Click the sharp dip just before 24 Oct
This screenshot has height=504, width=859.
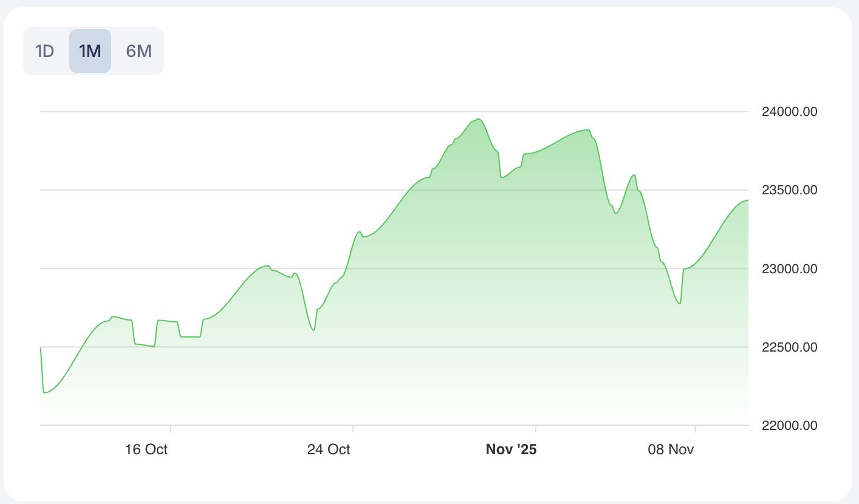[x=313, y=330]
